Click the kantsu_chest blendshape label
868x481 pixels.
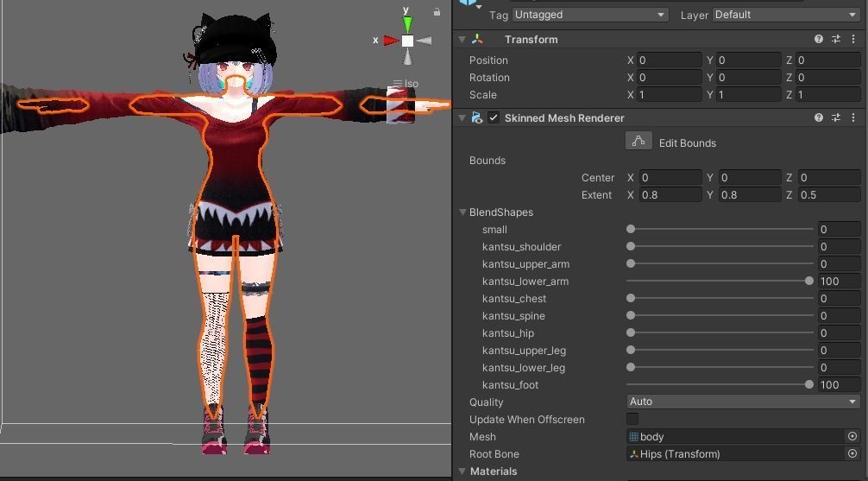tap(514, 298)
